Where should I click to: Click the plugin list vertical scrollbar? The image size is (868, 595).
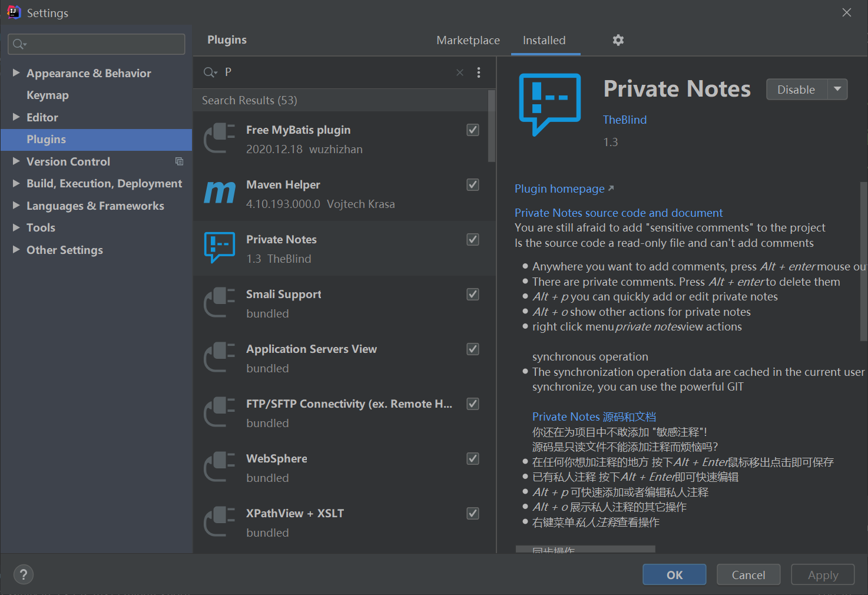pyautogui.click(x=492, y=125)
